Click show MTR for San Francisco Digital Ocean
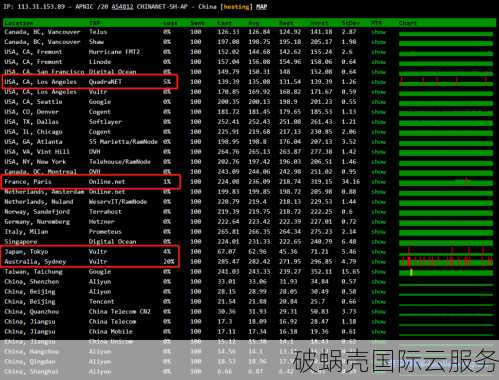 point(378,72)
